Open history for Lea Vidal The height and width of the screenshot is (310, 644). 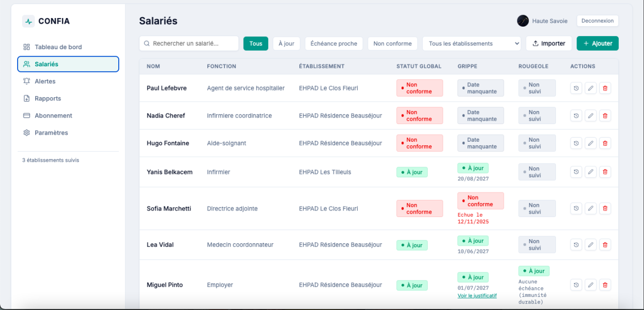point(576,245)
